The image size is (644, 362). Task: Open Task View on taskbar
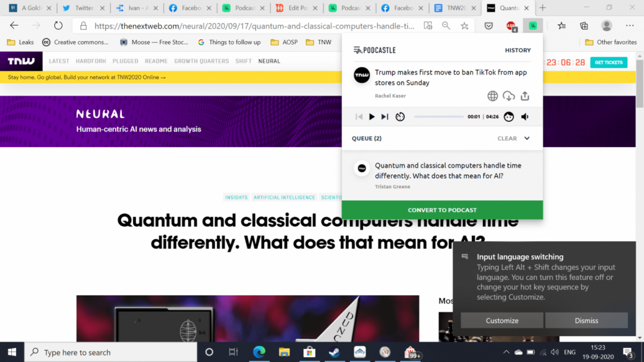click(233, 352)
